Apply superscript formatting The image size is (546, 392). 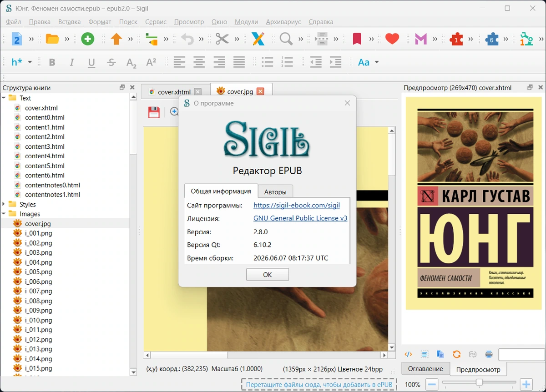tap(151, 62)
